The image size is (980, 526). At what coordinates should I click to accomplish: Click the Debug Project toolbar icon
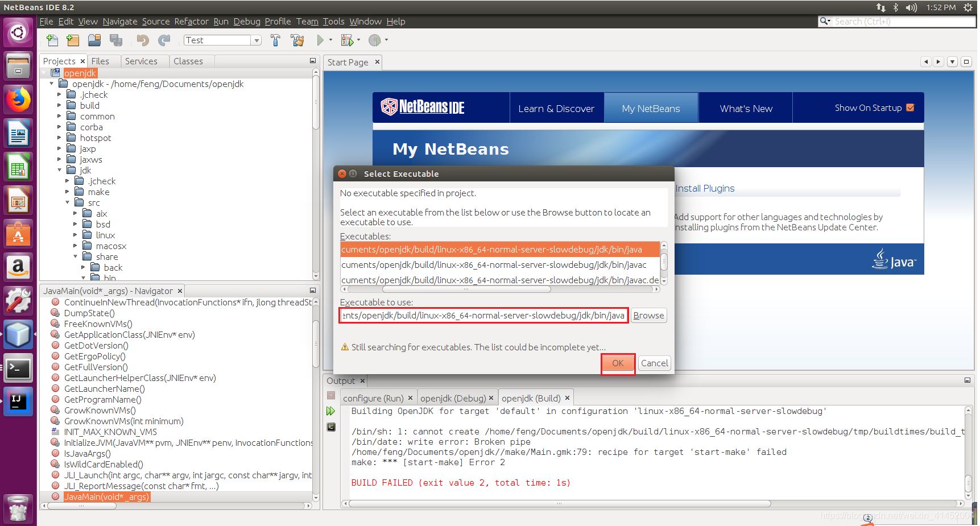pos(346,40)
